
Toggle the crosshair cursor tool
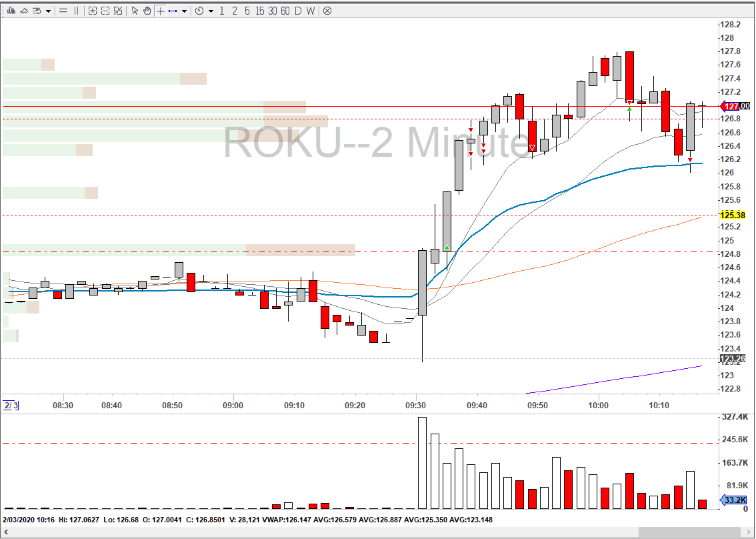[x=161, y=11]
